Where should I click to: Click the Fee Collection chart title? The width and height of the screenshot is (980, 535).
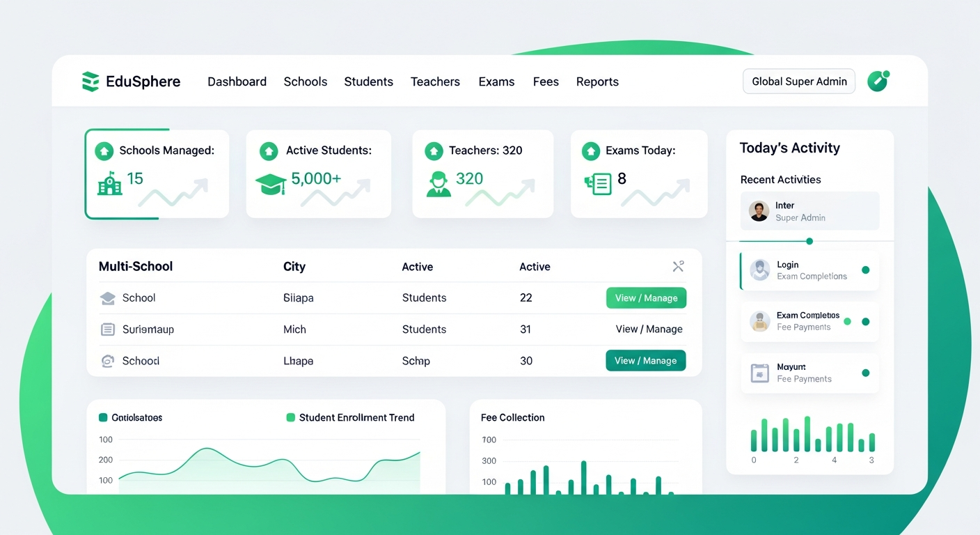[x=513, y=418]
